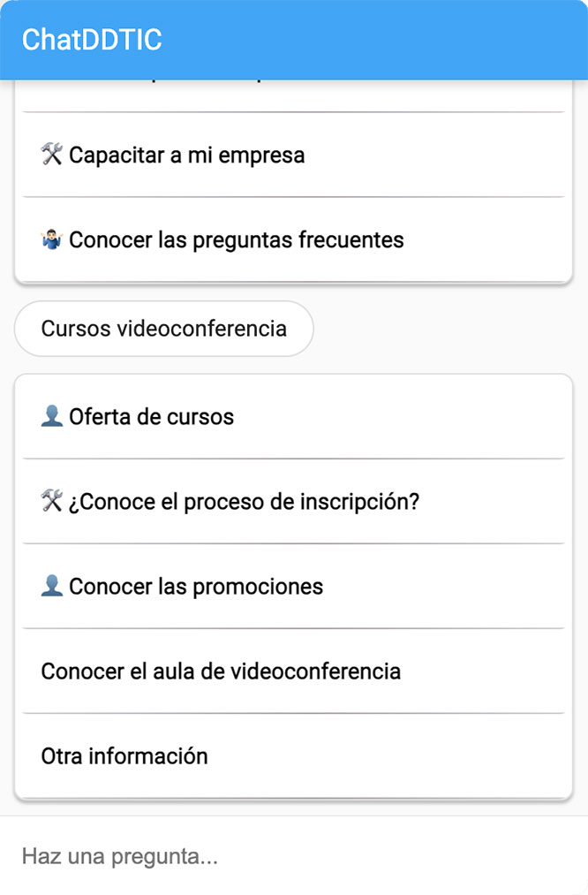Click the divider line below Oferta de cursos
The height and width of the screenshot is (895, 588).
[293, 459]
